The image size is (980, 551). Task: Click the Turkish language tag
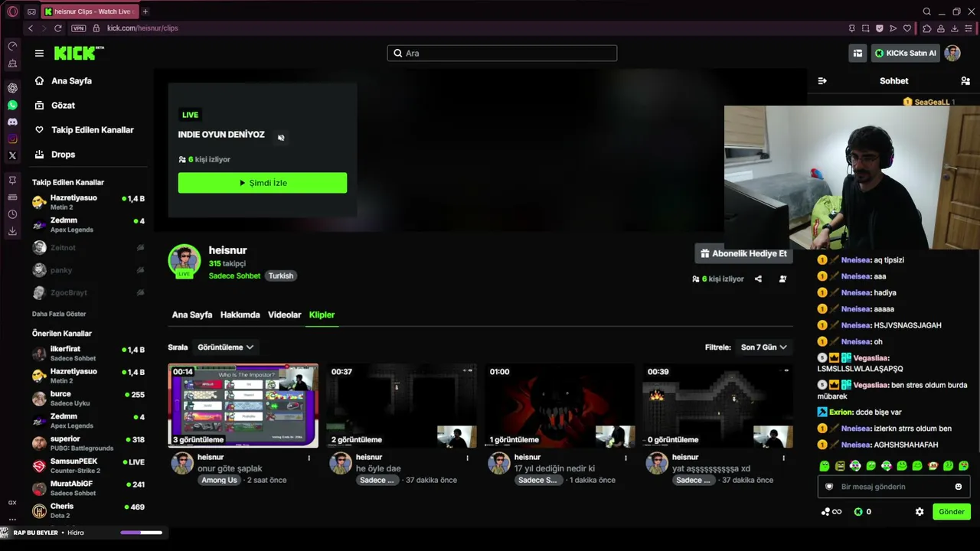tap(281, 275)
